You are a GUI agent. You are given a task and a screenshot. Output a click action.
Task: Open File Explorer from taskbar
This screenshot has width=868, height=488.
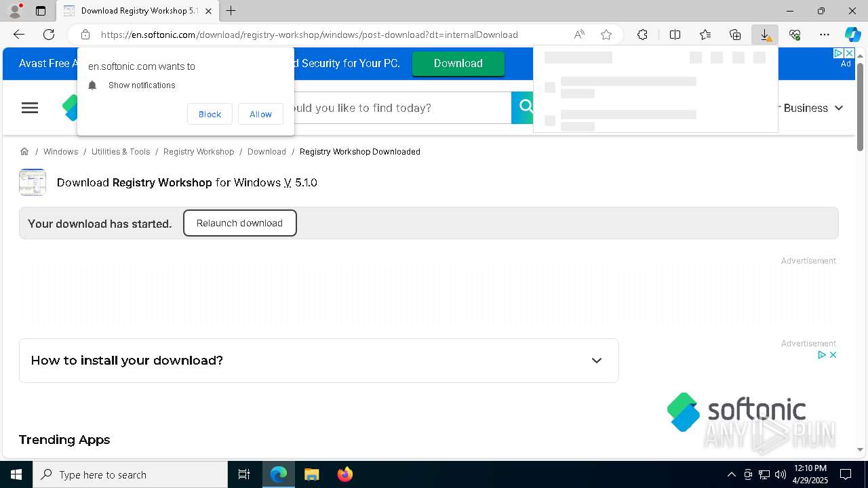pyautogui.click(x=311, y=474)
